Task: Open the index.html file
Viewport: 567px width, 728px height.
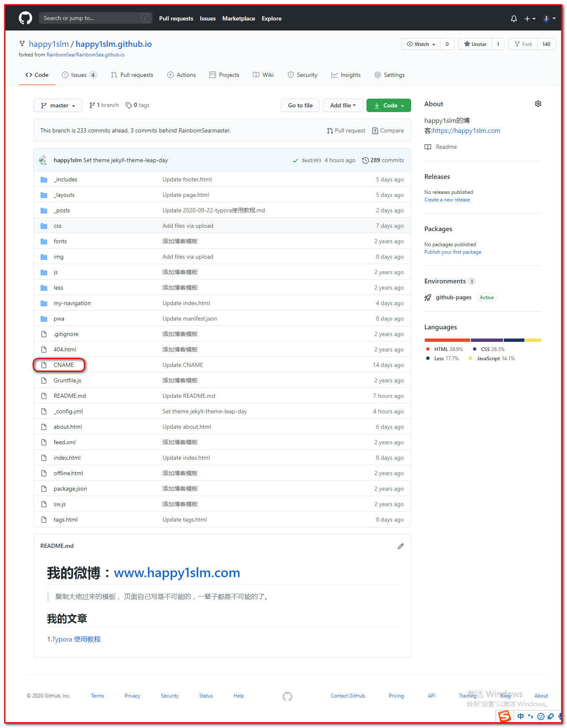Action: (x=67, y=458)
